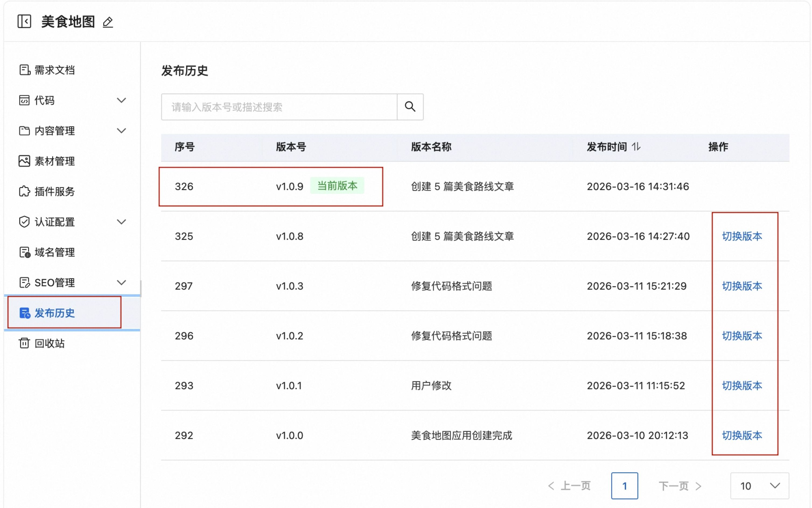812x508 pixels.
Task: Click the search magnifier button
Action: [x=410, y=107]
